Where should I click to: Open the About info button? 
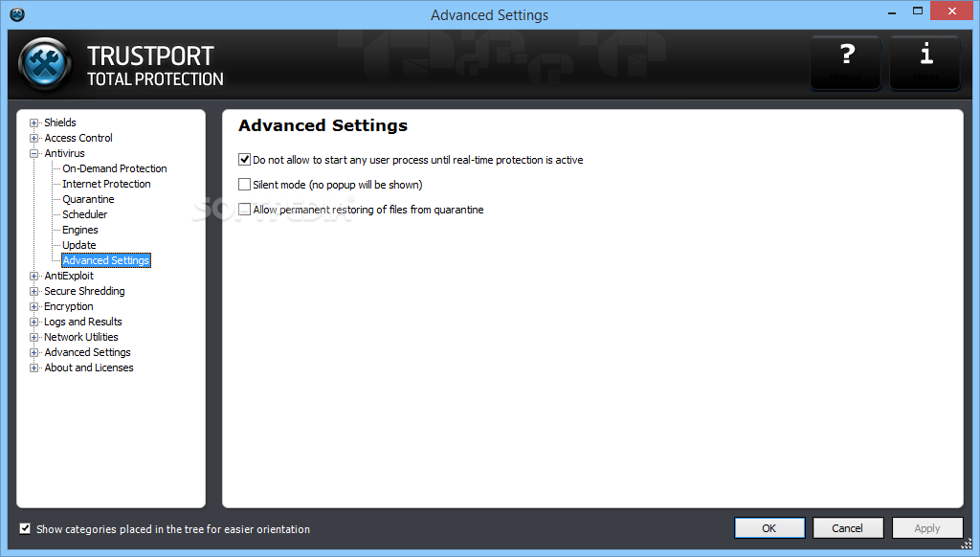coord(925,62)
